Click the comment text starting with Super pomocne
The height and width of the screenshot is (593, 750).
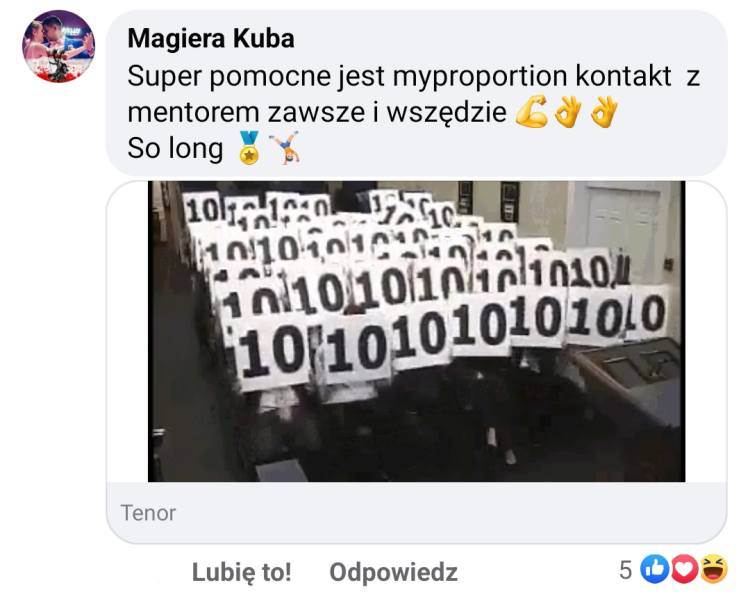click(414, 94)
